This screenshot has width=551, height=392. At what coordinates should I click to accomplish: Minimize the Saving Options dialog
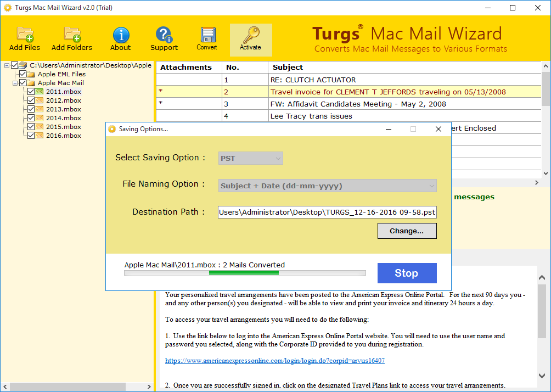point(389,129)
